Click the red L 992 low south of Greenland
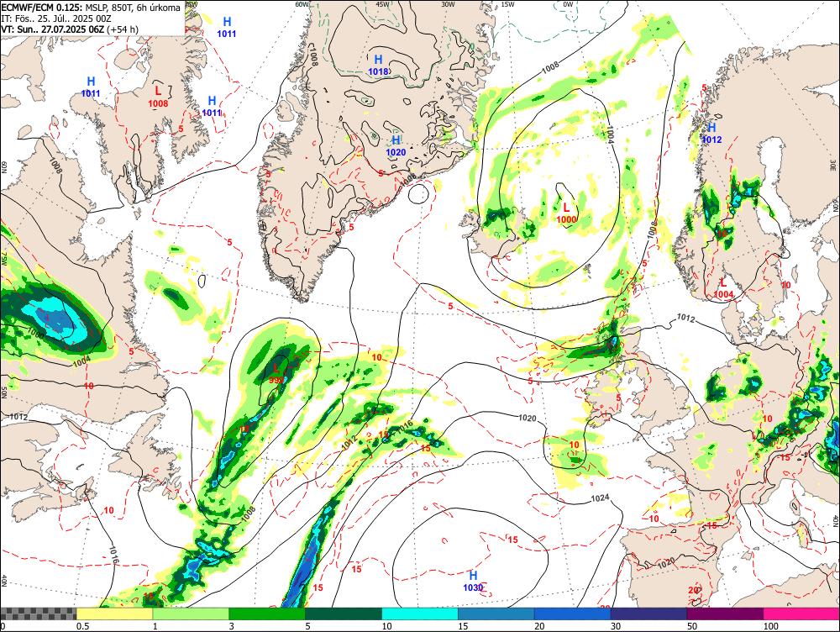This screenshot has width=840, height=632. (x=276, y=374)
